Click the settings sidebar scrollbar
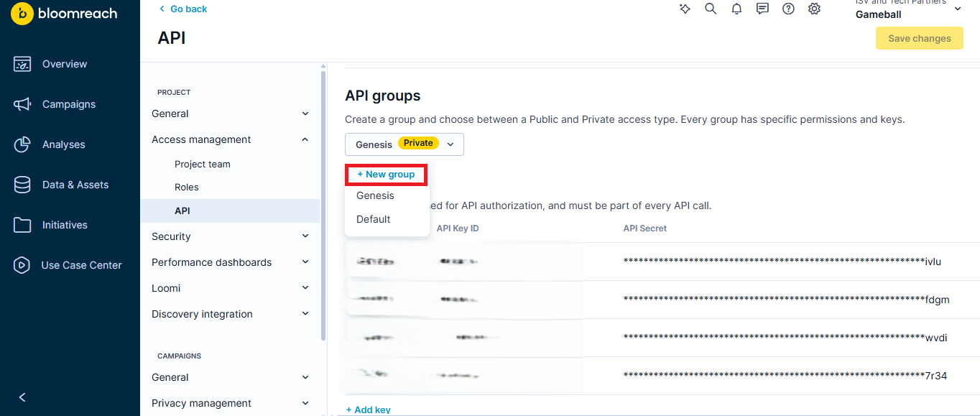The image size is (980, 416). point(323,205)
